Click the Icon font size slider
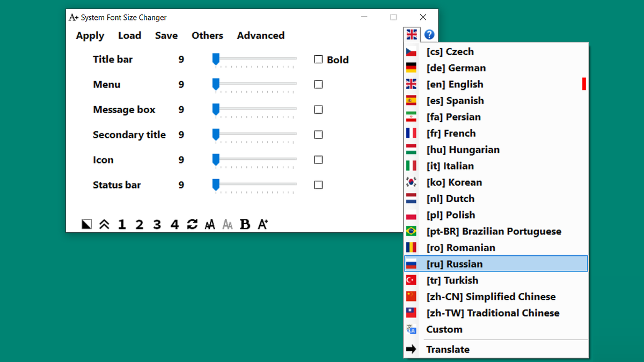Screen dimensions: 644x362 coord(254,160)
